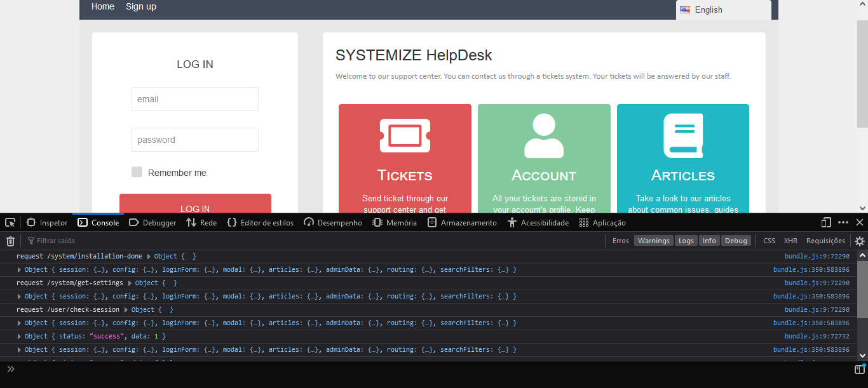This screenshot has height=388, width=868.
Task: Open the topmost bundle.js:9:72290 link
Action: [x=817, y=257]
